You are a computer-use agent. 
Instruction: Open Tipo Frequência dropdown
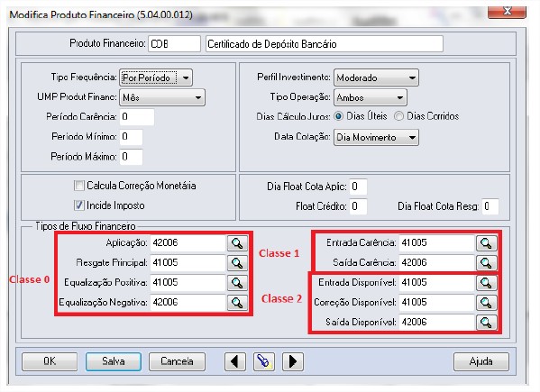click(x=156, y=77)
